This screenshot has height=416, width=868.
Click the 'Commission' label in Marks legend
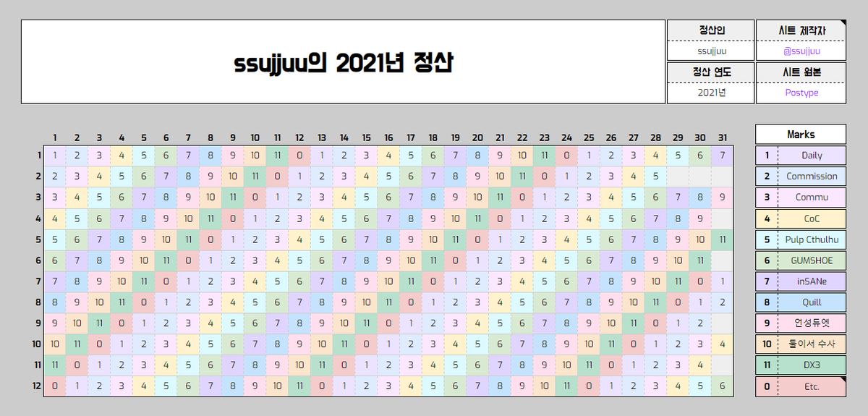point(812,176)
